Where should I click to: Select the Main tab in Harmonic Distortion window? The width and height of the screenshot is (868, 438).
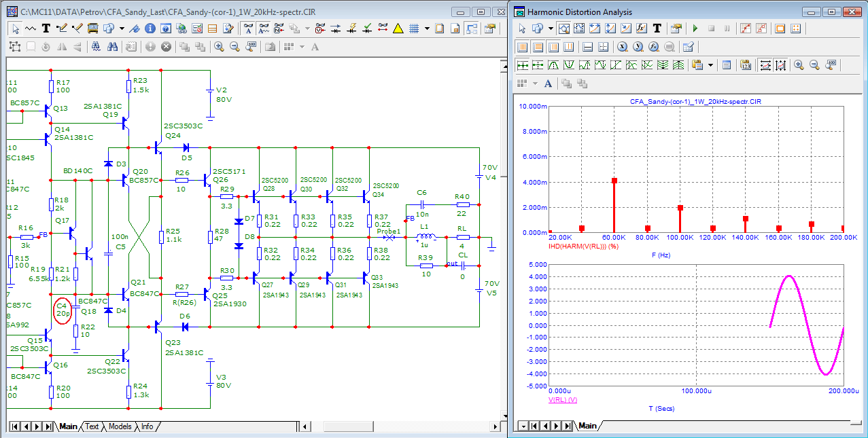587,426
